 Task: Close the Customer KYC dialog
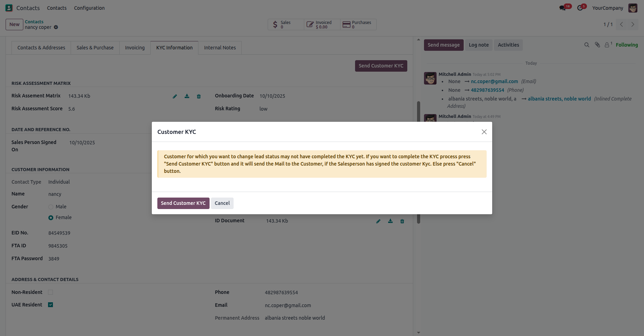484,132
